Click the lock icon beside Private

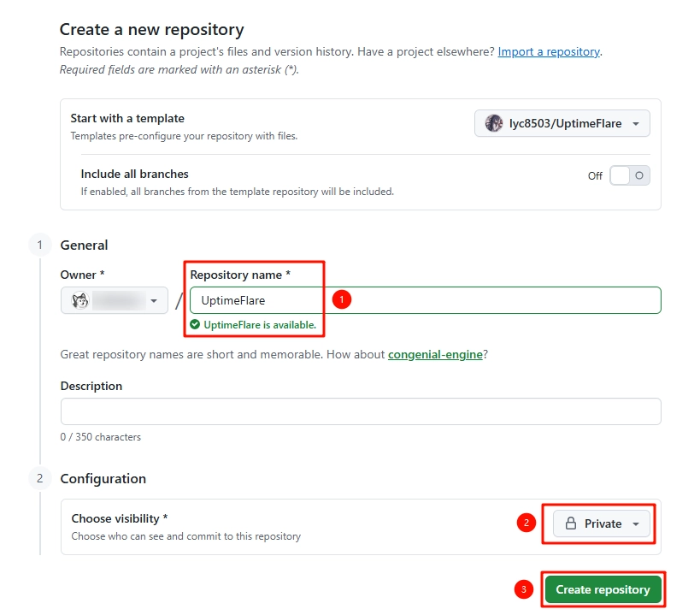point(571,523)
